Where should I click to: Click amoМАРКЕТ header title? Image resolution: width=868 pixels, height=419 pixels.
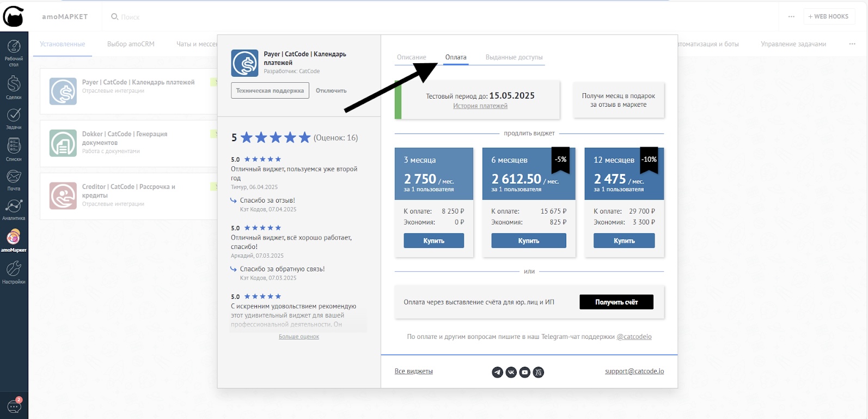pyautogui.click(x=65, y=17)
